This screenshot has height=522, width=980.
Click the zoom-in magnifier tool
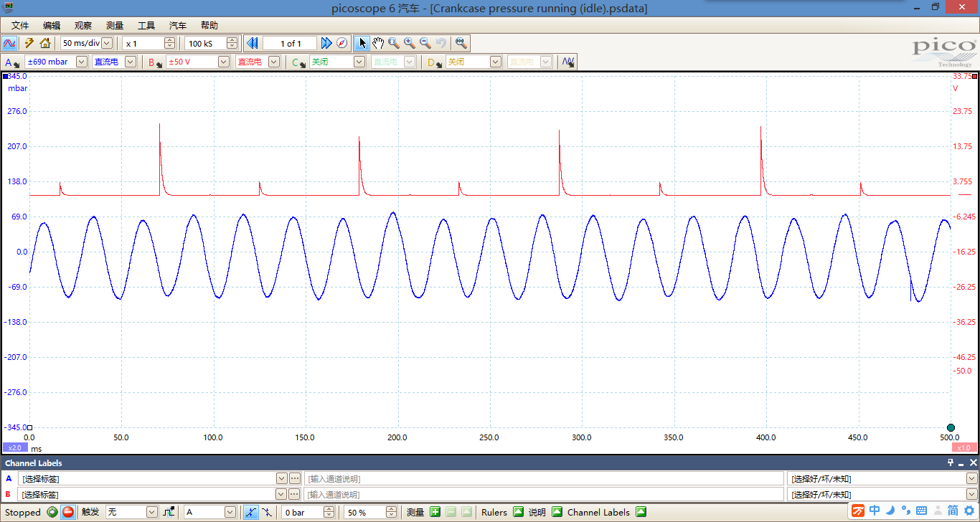pyautogui.click(x=410, y=43)
